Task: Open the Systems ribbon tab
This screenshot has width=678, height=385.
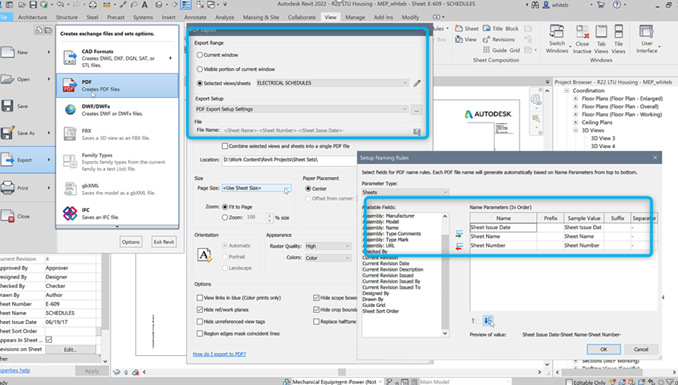Action: [x=143, y=17]
